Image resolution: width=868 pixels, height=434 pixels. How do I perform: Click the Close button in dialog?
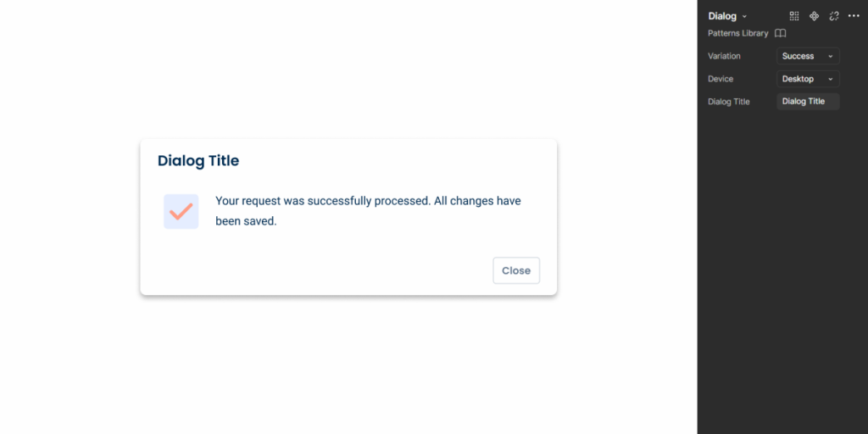coord(516,270)
